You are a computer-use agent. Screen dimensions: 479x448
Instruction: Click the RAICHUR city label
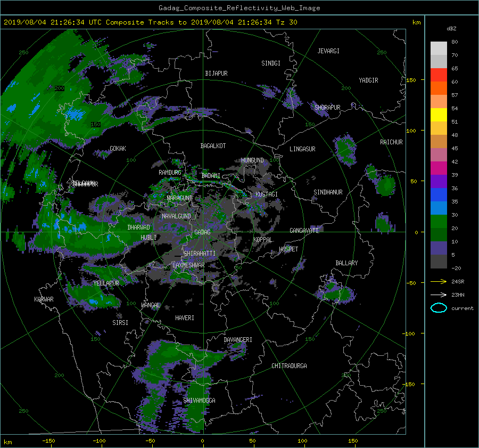click(391, 142)
